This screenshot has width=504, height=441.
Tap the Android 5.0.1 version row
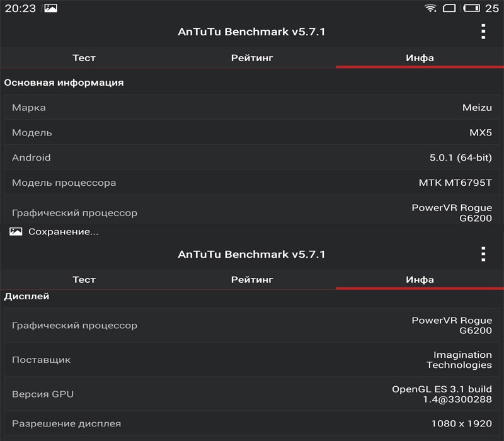coord(252,157)
